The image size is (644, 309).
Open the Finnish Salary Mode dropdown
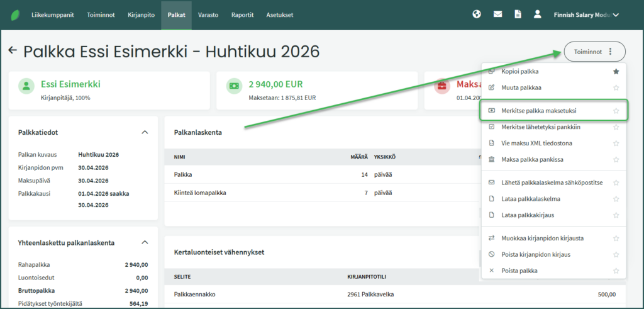pyautogui.click(x=586, y=14)
